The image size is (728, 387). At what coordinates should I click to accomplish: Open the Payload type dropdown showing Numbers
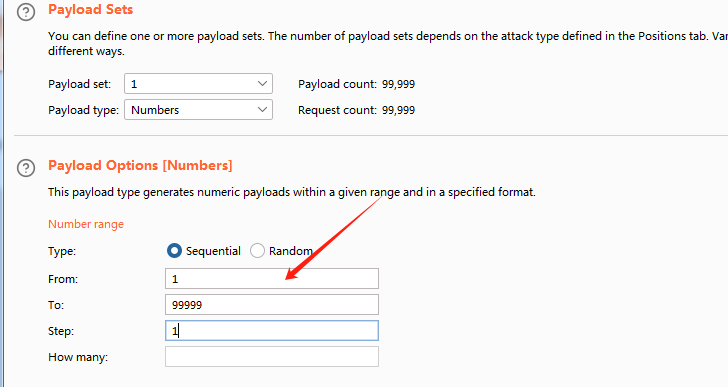pyautogui.click(x=198, y=110)
